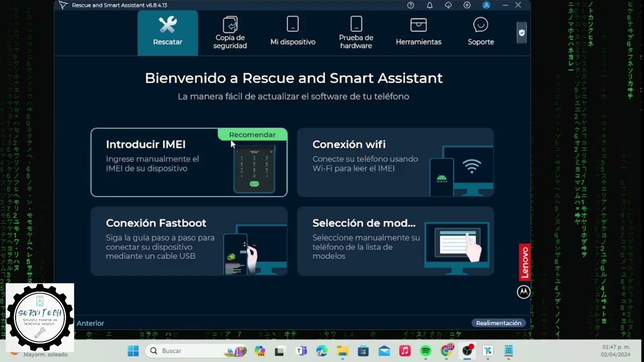Click the shield warranty side tab
644x362 pixels.
tap(522, 33)
